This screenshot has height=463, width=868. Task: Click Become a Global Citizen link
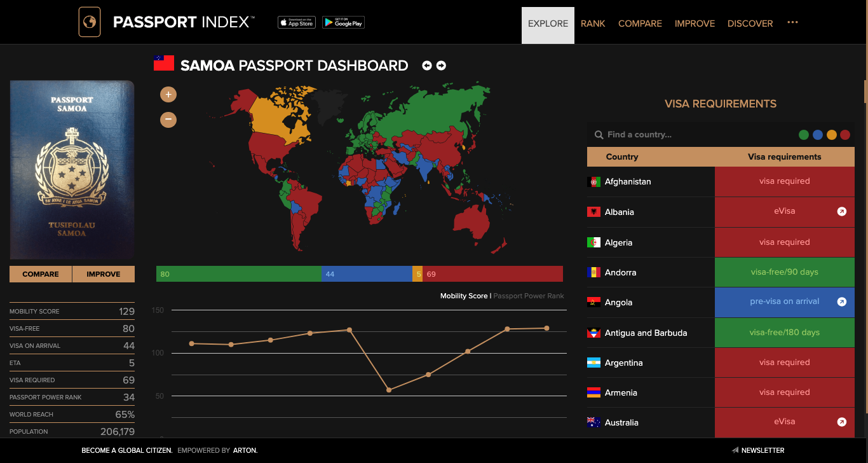tap(127, 450)
